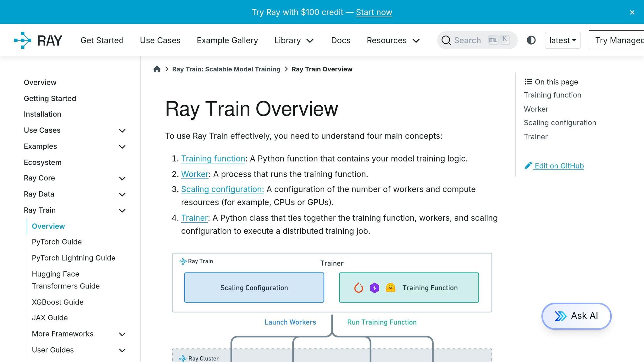
Task: Open the latest version dropdown
Action: coord(563,40)
